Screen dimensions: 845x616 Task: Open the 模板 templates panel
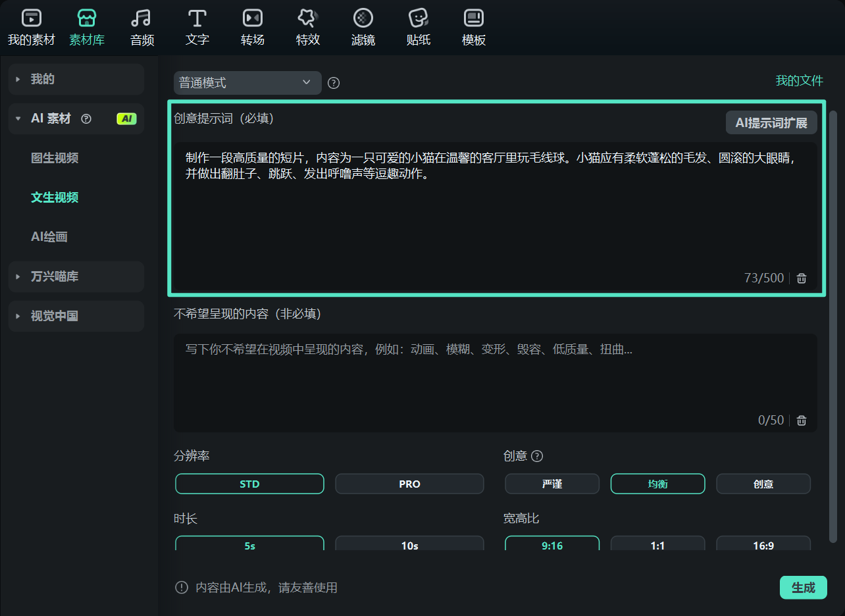click(x=473, y=26)
